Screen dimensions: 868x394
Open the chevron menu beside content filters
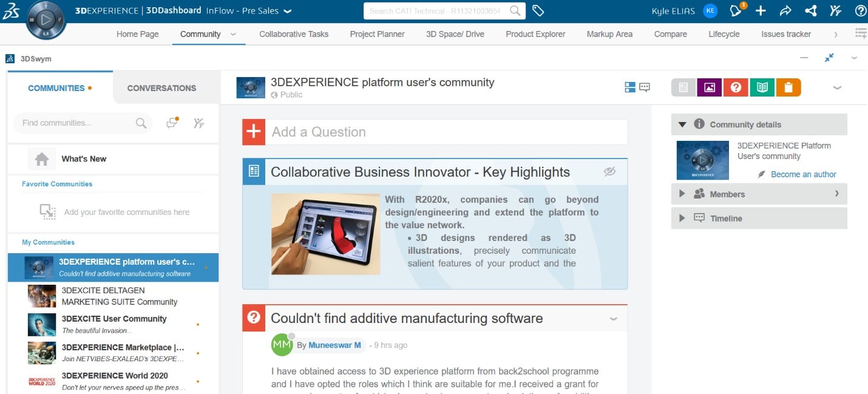[838, 87]
